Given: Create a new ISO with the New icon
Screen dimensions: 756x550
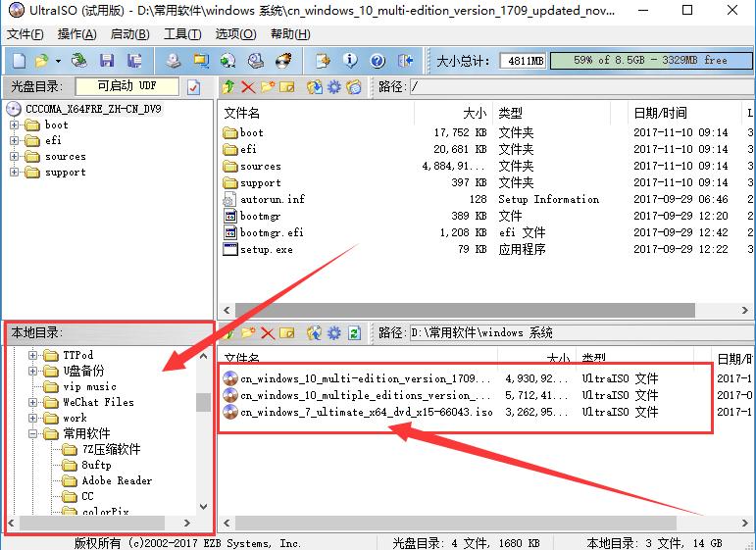Looking at the screenshot, I should [x=20, y=61].
